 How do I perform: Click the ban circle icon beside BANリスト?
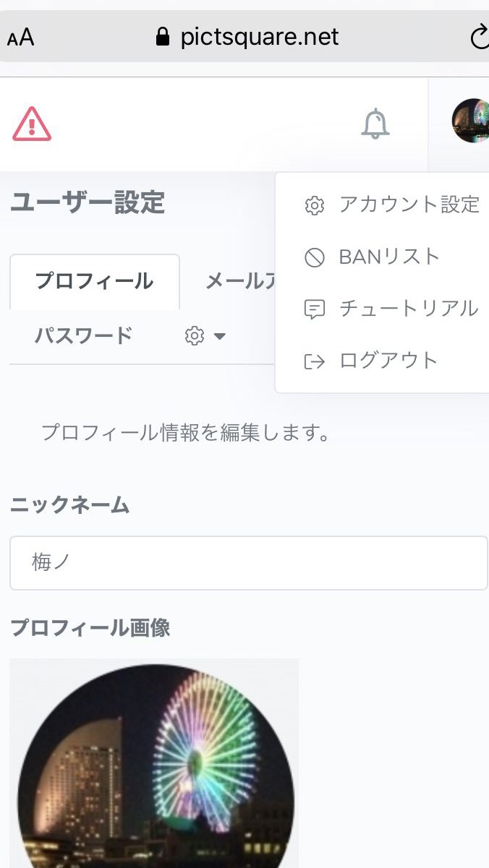(x=315, y=257)
